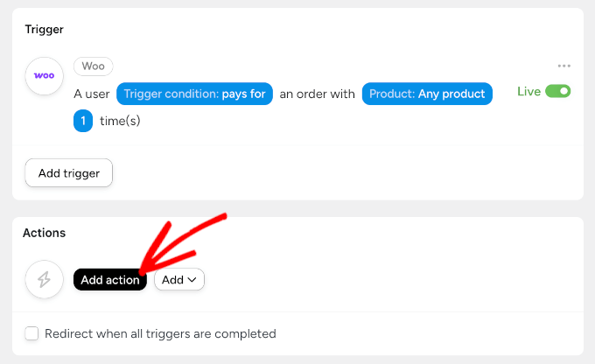This screenshot has width=595, height=364.
Task: Click the Trigger section heading
Action: (44, 29)
